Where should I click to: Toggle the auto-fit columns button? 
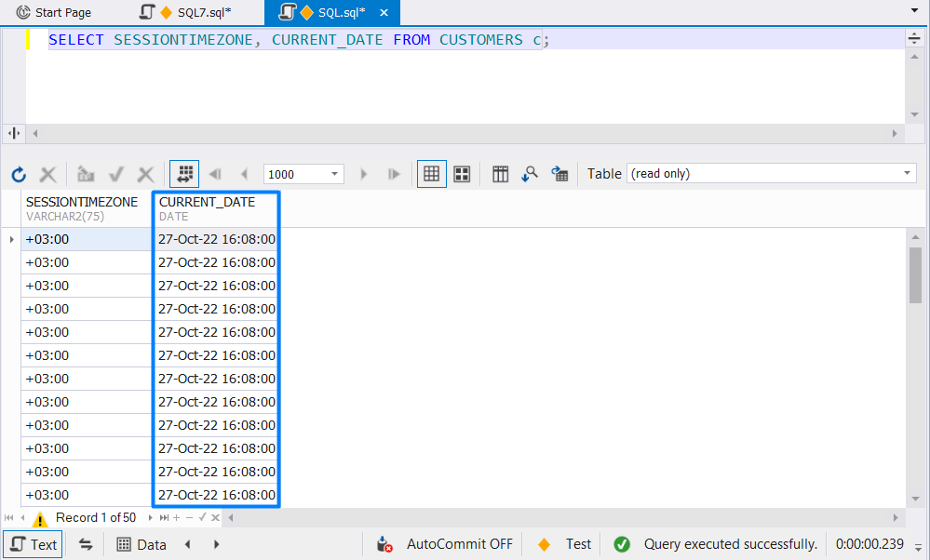point(184,174)
